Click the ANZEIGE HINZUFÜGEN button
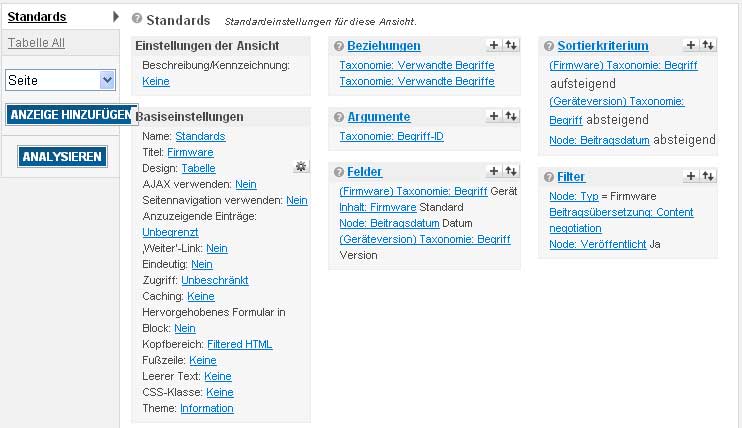Viewport: 742px width, 428px height. [70, 115]
